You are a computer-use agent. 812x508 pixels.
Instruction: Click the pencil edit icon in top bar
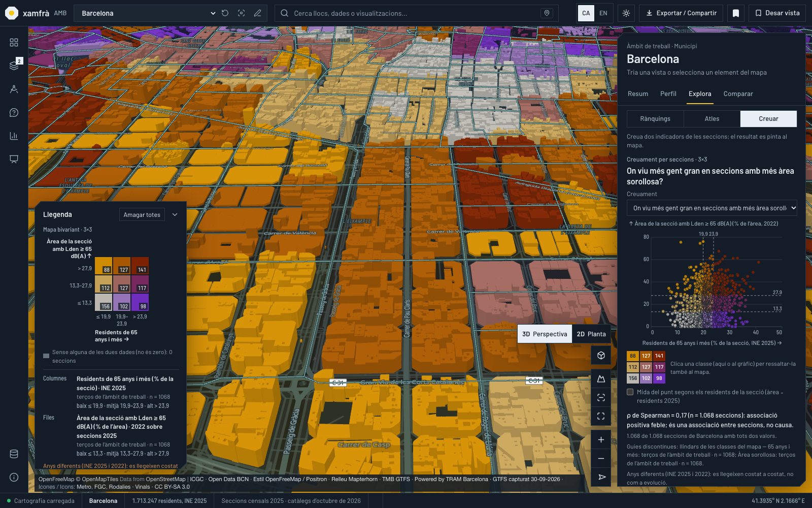(x=258, y=13)
